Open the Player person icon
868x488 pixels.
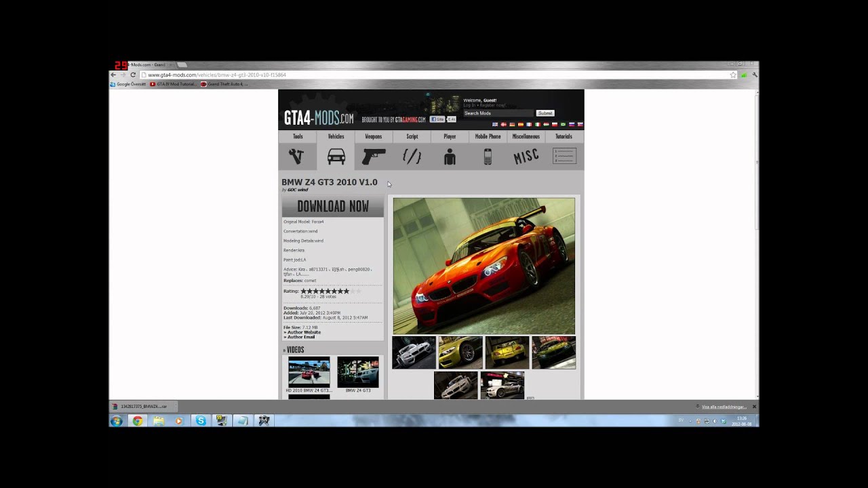pos(450,157)
